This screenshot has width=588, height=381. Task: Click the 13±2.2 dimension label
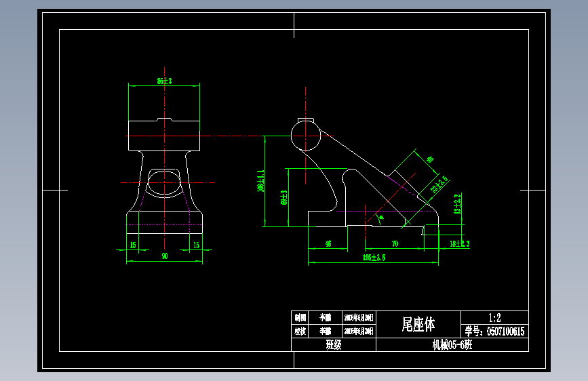[x=458, y=204]
